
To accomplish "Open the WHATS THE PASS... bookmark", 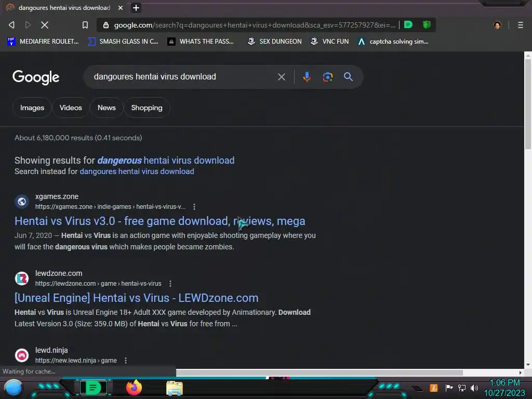I will pos(201,42).
